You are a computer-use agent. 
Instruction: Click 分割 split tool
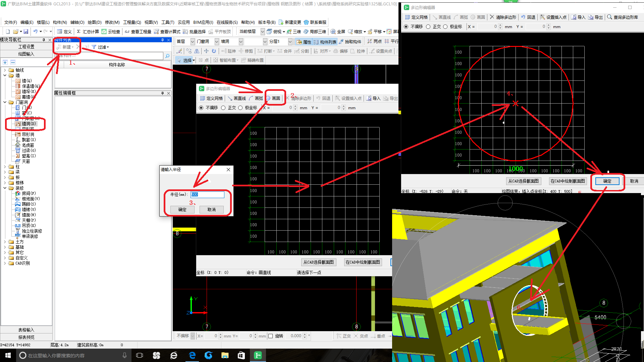[302, 51]
